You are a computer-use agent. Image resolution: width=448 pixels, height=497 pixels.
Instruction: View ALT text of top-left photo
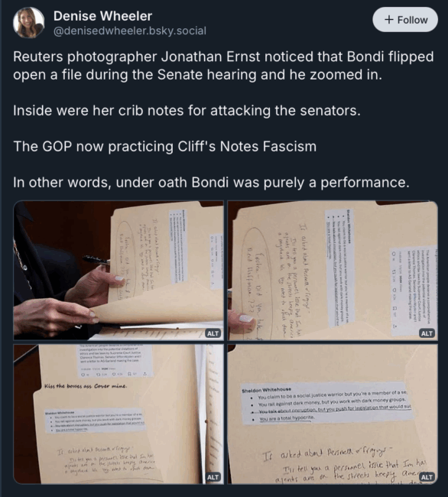pyautogui.click(x=213, y=333)
